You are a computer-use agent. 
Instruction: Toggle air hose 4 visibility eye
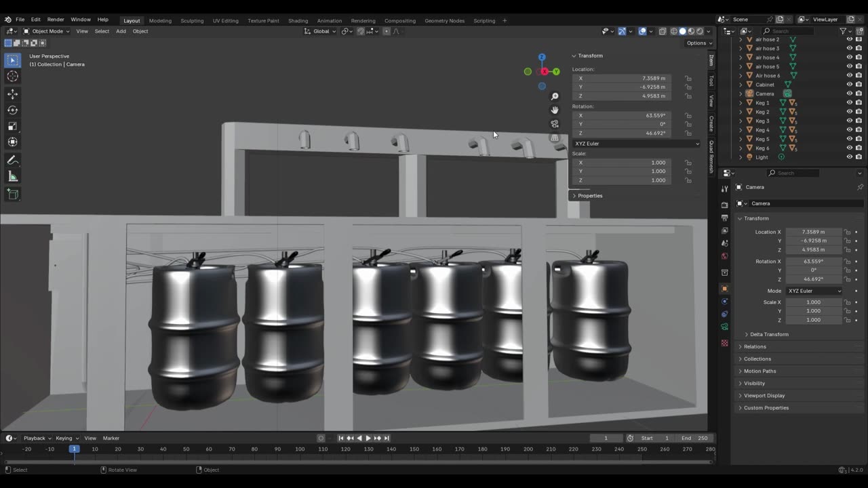click(849, 58)
